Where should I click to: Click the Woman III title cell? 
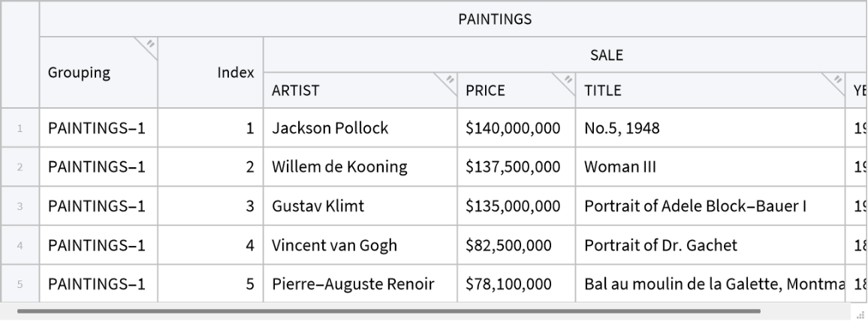pos(710,167)
